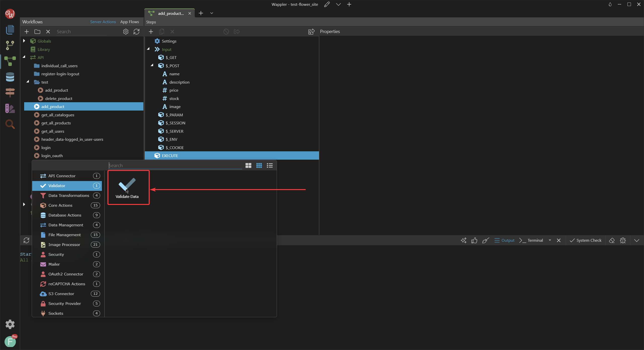Switch to App Flows tab
This screenshot has height=350, width=644.
(130, 22)
